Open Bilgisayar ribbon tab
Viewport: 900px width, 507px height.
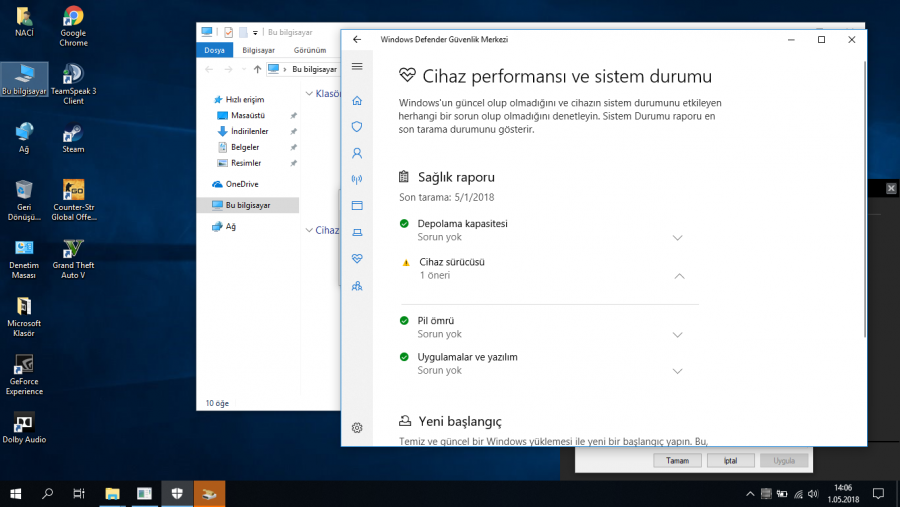pos(258,50)
